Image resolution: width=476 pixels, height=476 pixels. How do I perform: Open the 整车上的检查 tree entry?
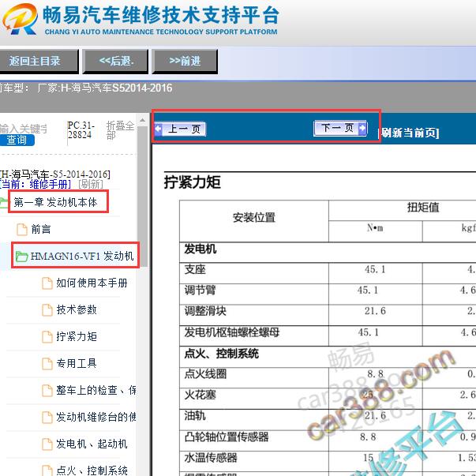(96, 390)
